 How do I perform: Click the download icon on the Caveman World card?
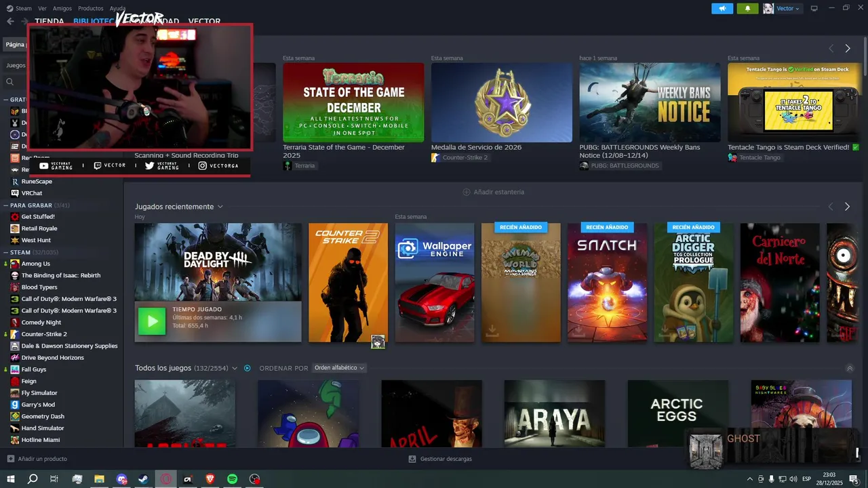coord(492,331)
